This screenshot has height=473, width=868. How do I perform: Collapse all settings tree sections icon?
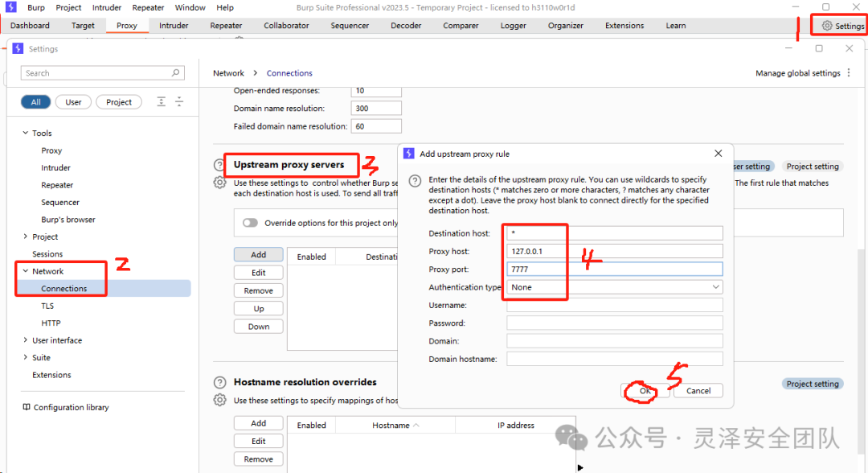(179, 102)
